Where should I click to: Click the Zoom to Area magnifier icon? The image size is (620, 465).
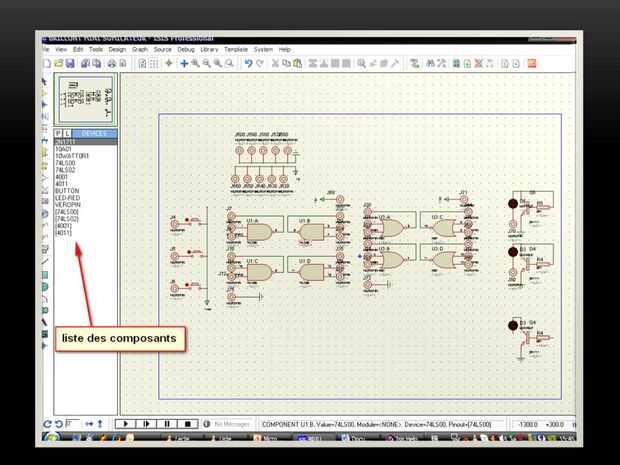tap(229, 63)
